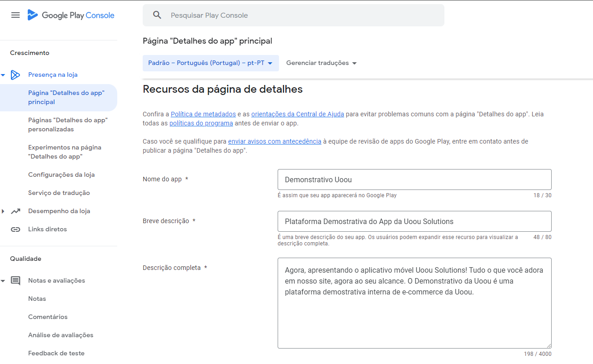
Task: Click into the Breve descrição field
Action: click(414, 221)
